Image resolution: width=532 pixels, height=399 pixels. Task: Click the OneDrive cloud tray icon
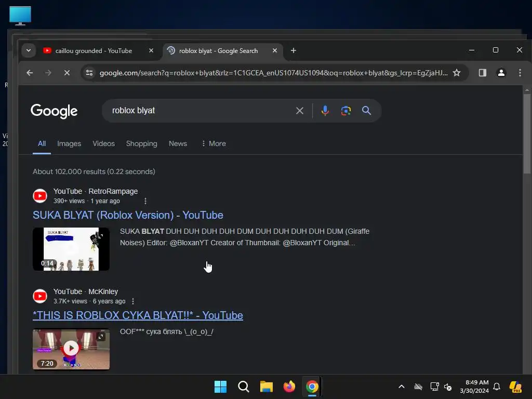[418, 387]
